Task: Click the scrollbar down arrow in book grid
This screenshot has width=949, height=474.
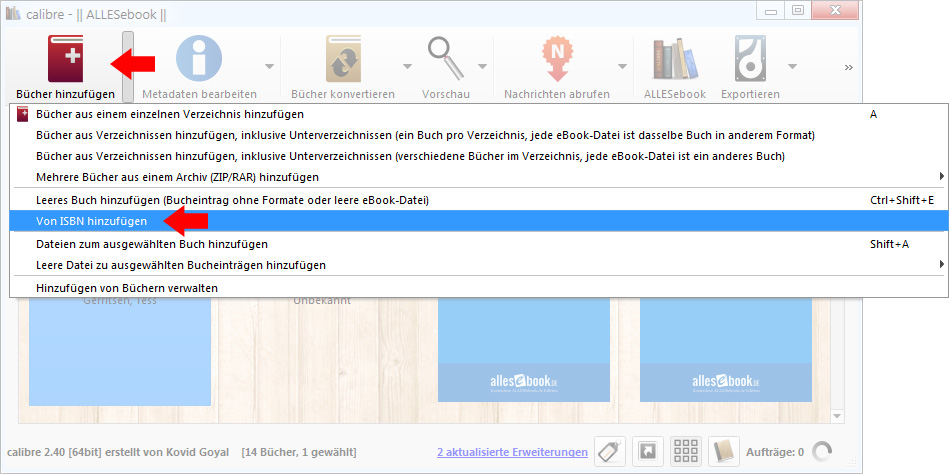Action: [837, 416]
